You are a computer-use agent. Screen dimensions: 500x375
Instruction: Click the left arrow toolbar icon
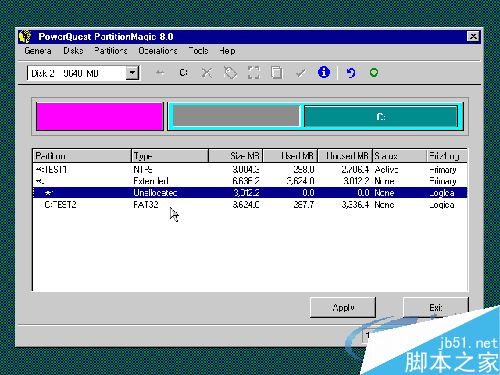(160, 73)
